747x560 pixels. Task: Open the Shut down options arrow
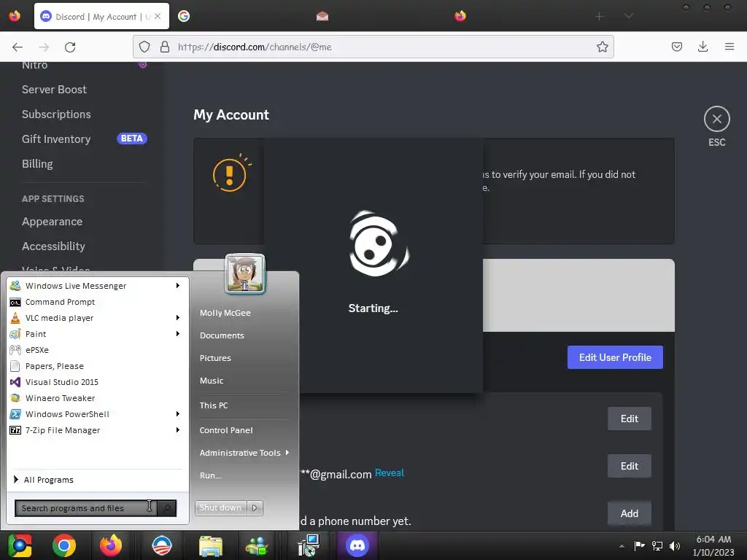tap(255, 508)
